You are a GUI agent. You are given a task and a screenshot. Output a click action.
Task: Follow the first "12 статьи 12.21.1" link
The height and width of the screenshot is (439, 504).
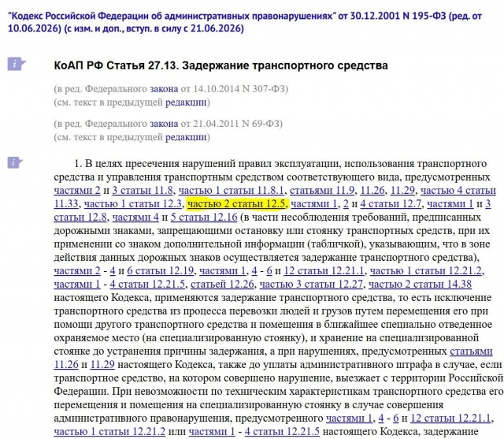324,271
